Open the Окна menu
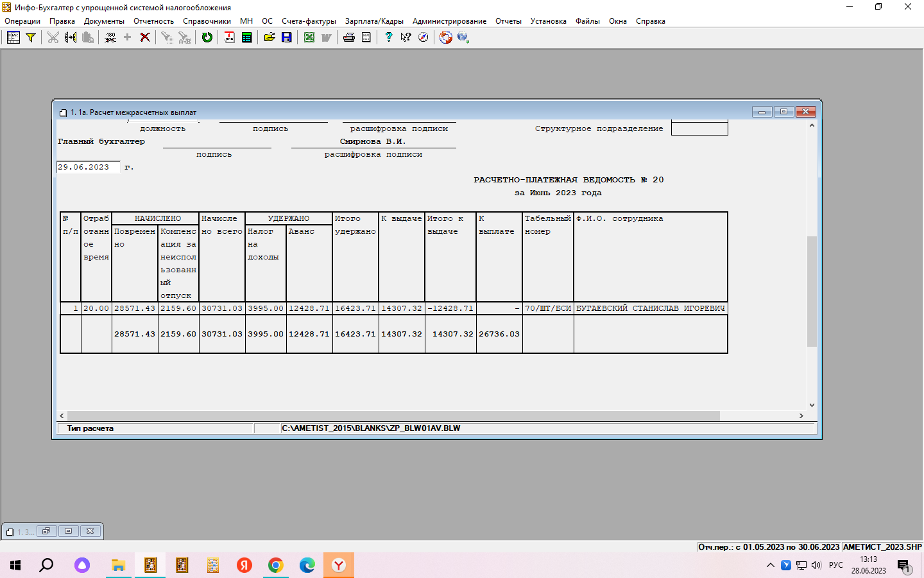This screenshot has width=924, height=578. (618, 21)
